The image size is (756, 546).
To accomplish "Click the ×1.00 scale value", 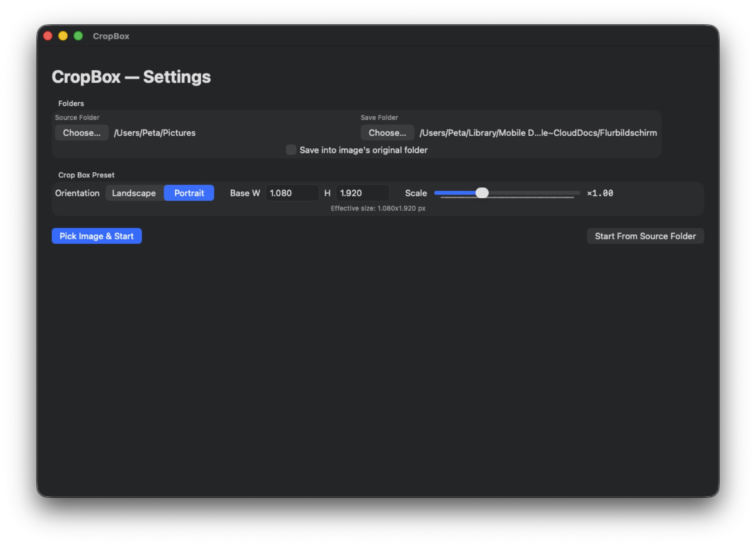I will coord(600,193).
